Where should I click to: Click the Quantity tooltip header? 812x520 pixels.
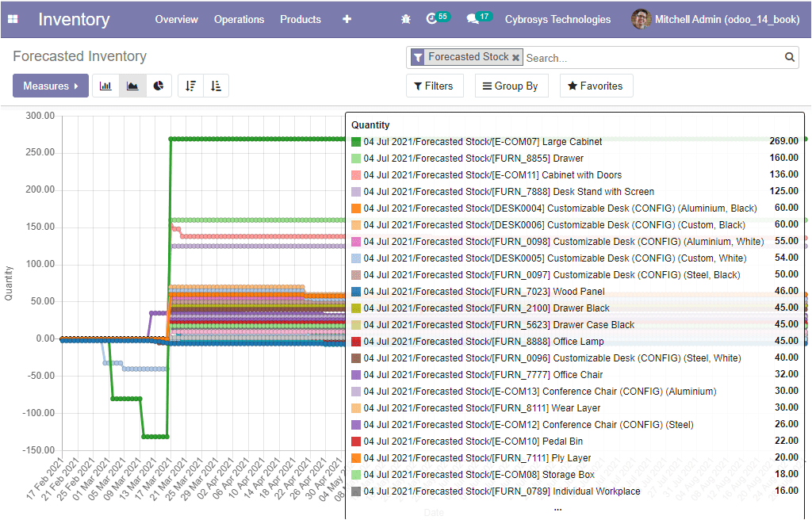(x=370, y=124)
